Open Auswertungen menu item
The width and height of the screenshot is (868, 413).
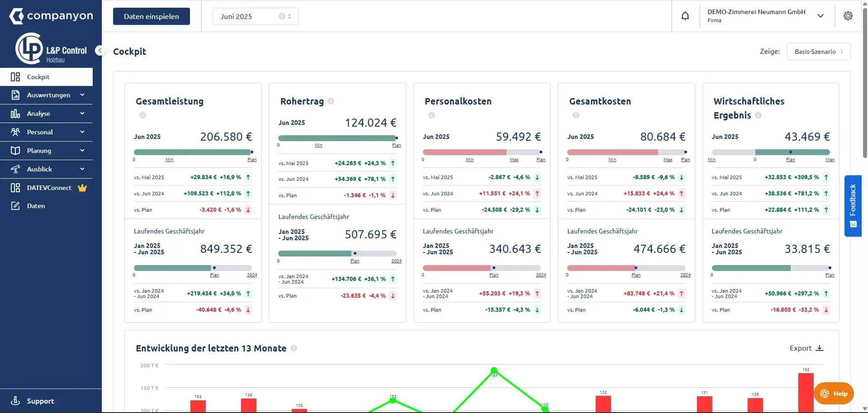click(46, 95)
